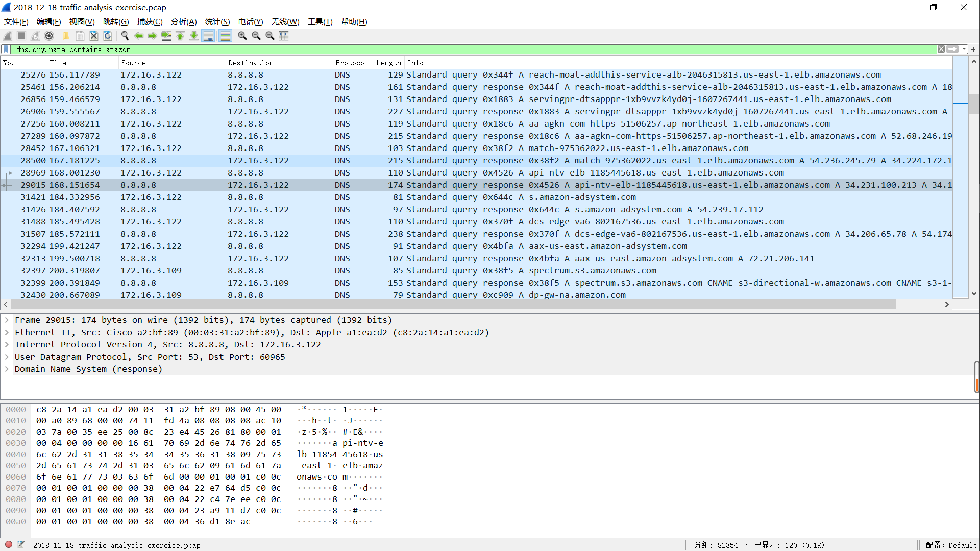Click the stop capture square icon
This screenshot has width=980, height=551.
pyautogui.click(x=21, y=36)
